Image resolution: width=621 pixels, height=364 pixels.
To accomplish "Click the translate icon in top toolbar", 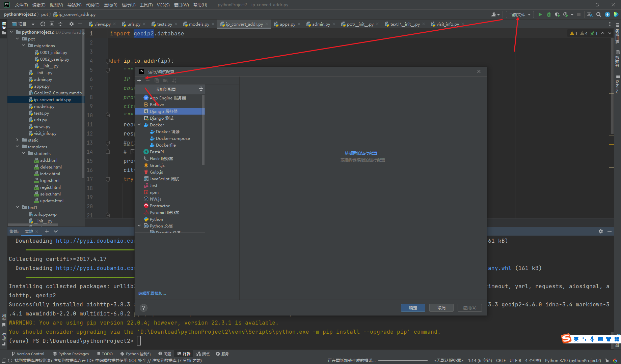I will coord(590,14).
